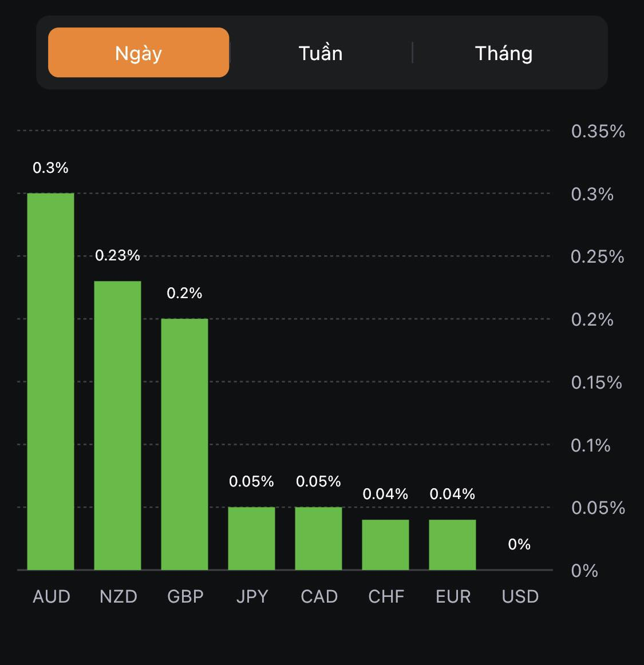The image size is (644, 665).
Task: Click the 0.3% value above AUD
Action: click(x=50, y=168)
